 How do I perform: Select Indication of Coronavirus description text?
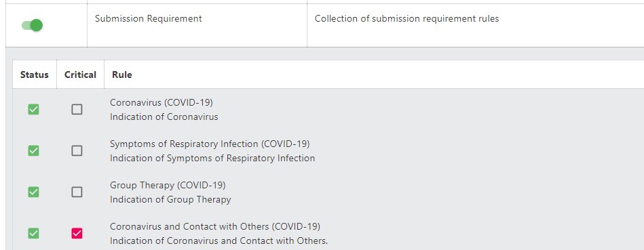164,117
